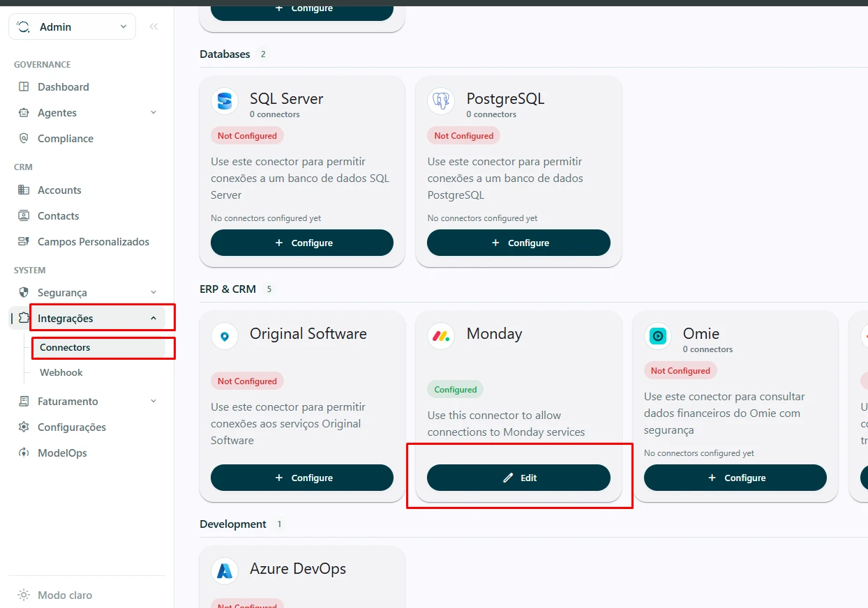The image size is (868, 608).
Task: Click the sun icon for light mode
Action: 24,595
